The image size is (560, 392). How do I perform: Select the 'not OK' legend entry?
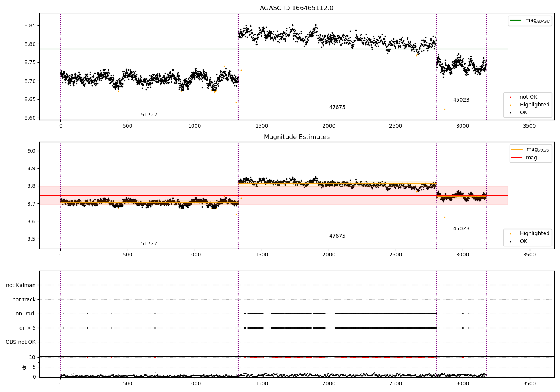click(528, 97)
